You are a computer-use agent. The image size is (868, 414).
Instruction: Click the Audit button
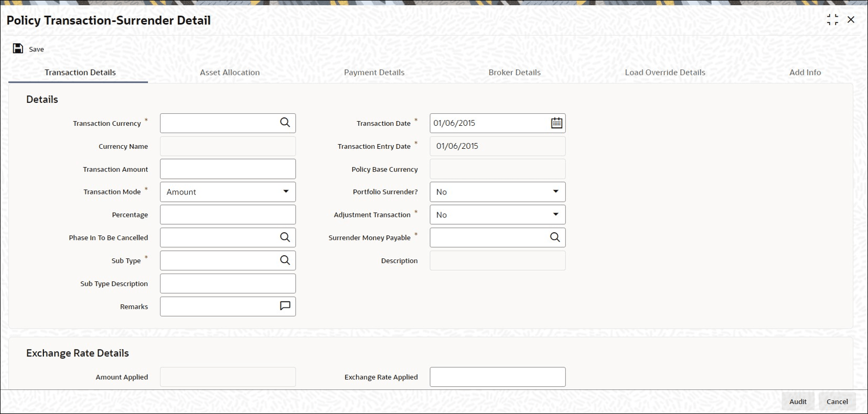pos(798,401)
